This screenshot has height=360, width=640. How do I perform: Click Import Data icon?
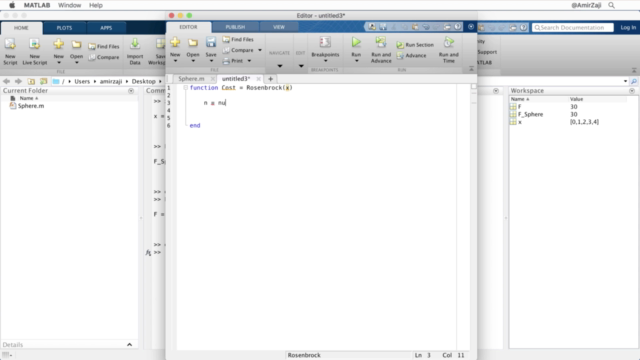click(135, 44)
